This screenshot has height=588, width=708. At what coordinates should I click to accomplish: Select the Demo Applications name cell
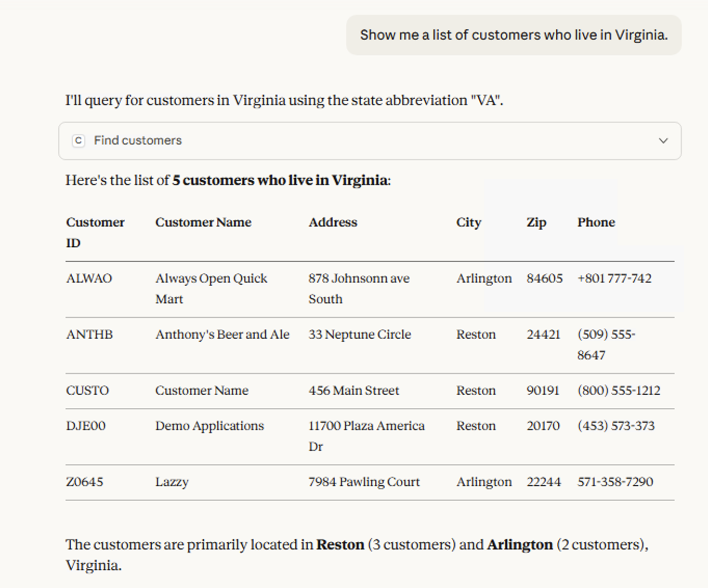(209, 426)
